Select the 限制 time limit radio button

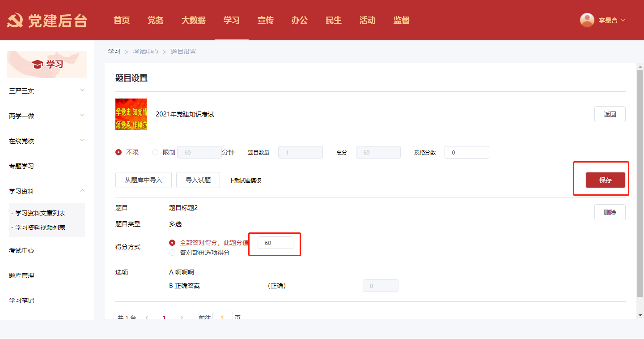(155, 152)
